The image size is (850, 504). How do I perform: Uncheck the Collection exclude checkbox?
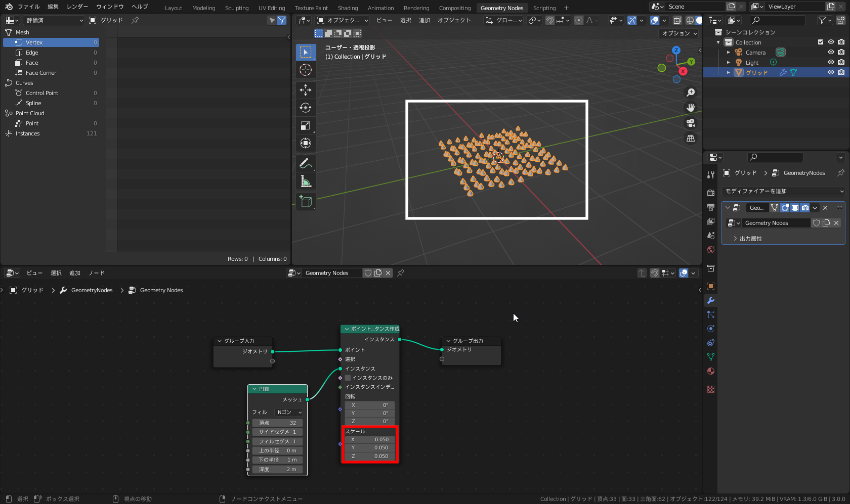(x=821, y=42)
